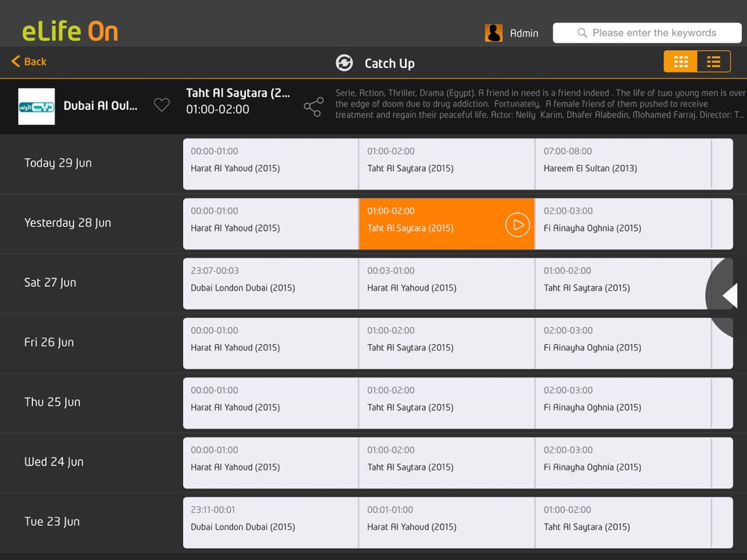Viewport: 747px width, 560px height.
Task: Share the Taht Al Saytara programme
Action: click(314, 107)
